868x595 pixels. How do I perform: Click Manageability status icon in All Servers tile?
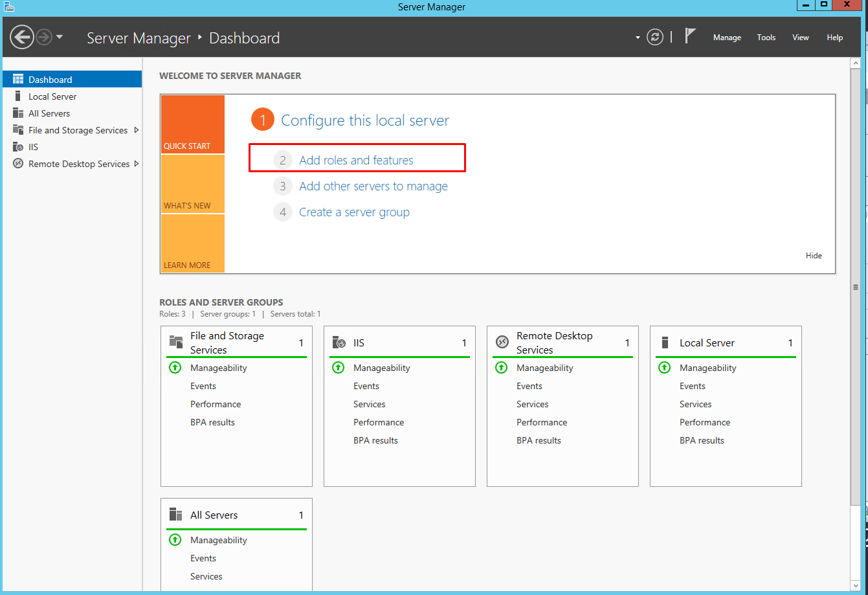175,539
